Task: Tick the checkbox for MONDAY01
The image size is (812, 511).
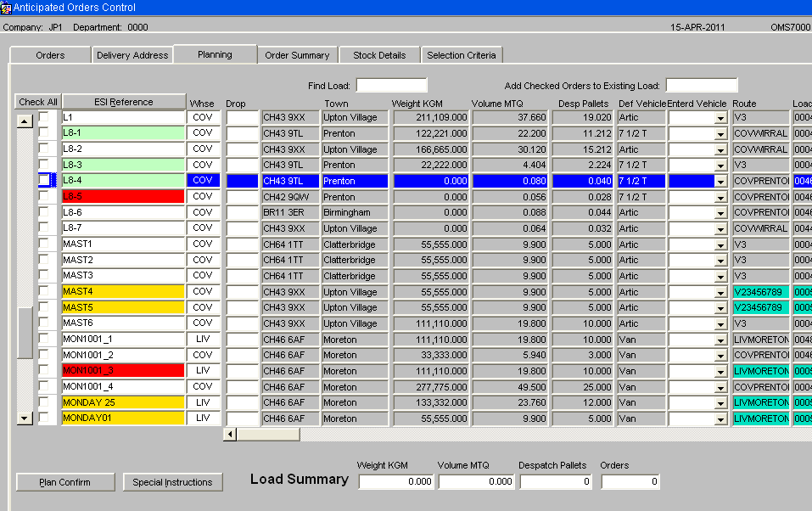Action: coord(43,417)
